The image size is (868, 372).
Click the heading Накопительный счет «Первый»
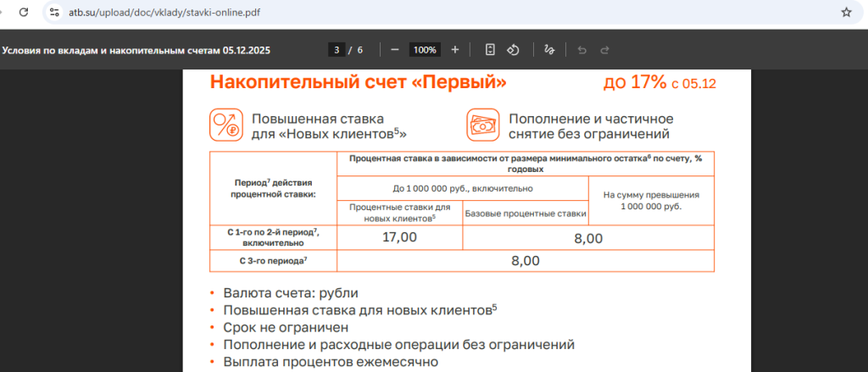359,82
